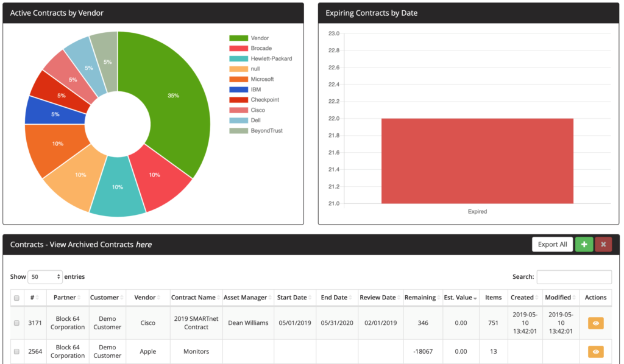Check the row checkbox for contract 2564
Viewport: 624px width, 364px height.
point(16,351)
